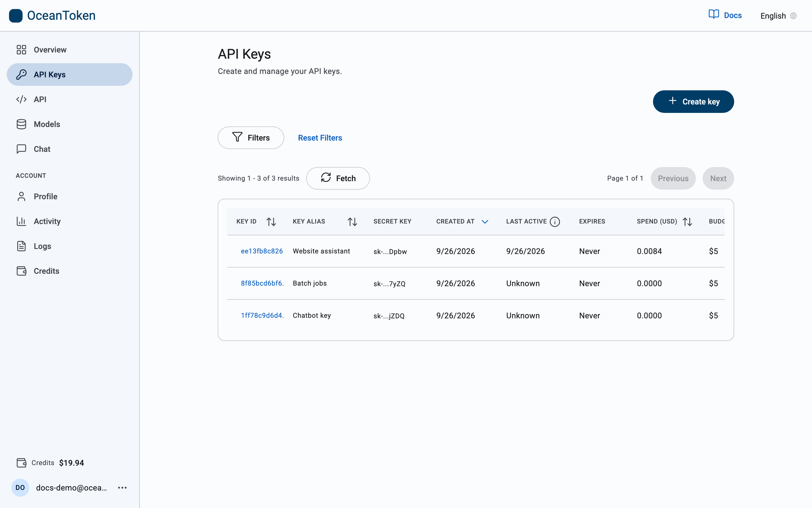Screen dimensions: 812x508
Task: Sort by Key Alias arrows
Action: 352,222
